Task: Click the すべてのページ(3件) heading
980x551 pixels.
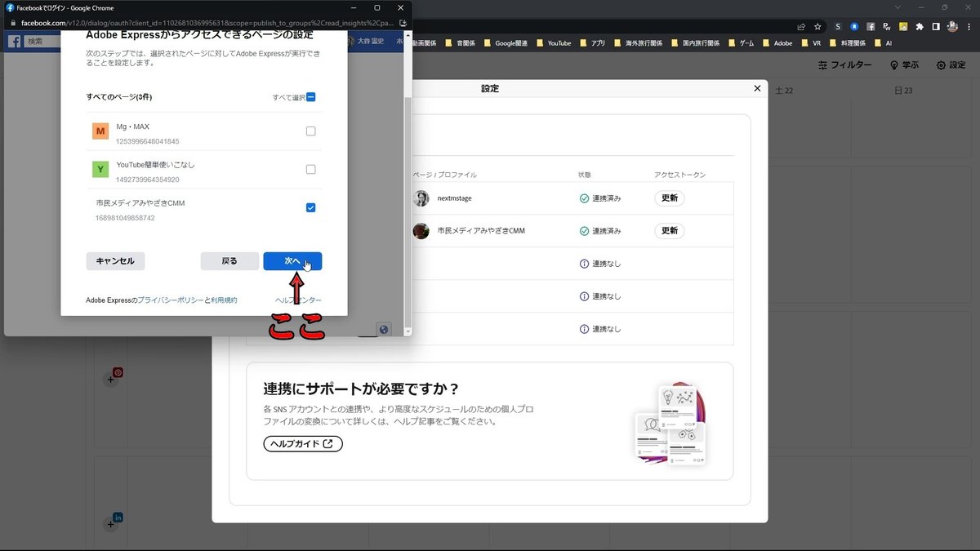Action: (x=119, y=97)
